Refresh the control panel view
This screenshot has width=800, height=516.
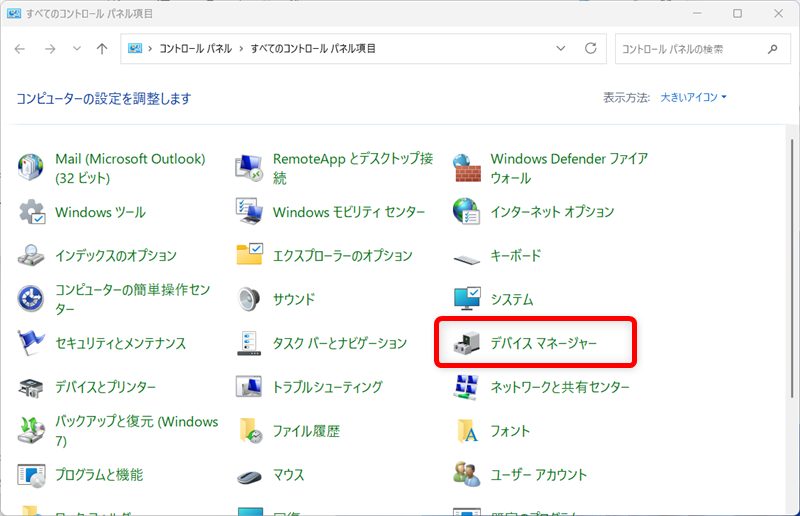(x=591, y=48)
